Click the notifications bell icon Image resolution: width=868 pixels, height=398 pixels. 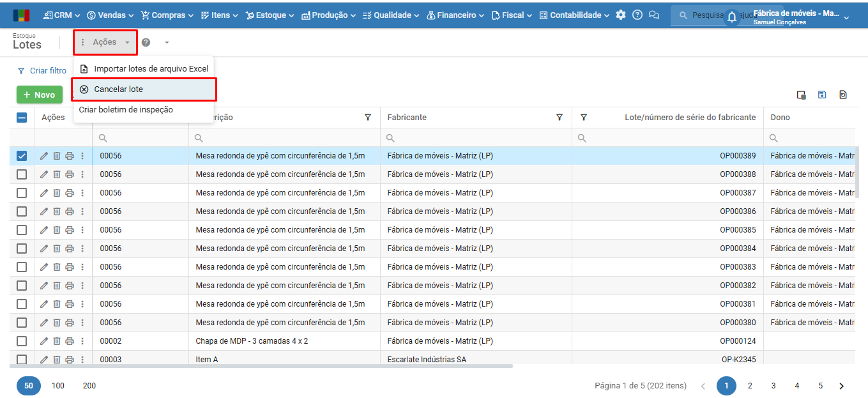tap(732, 18)
